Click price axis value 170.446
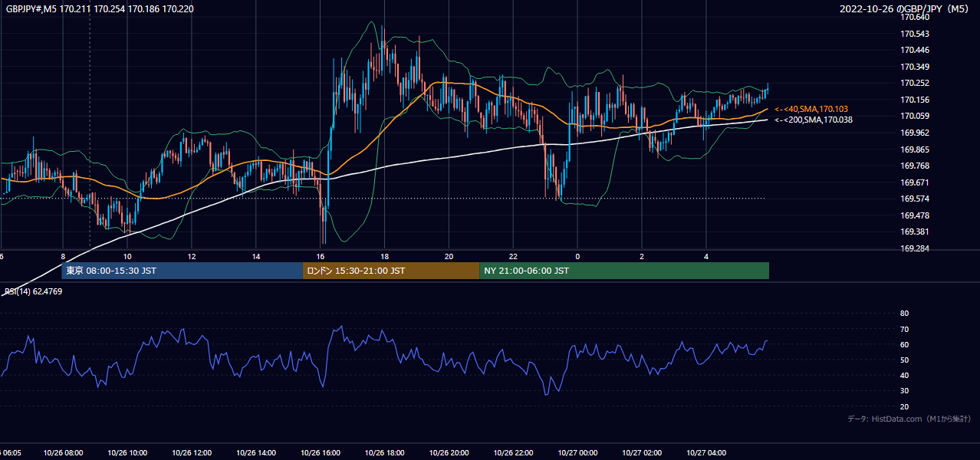Viewport: 980px width, 460px height. [916, 50]
